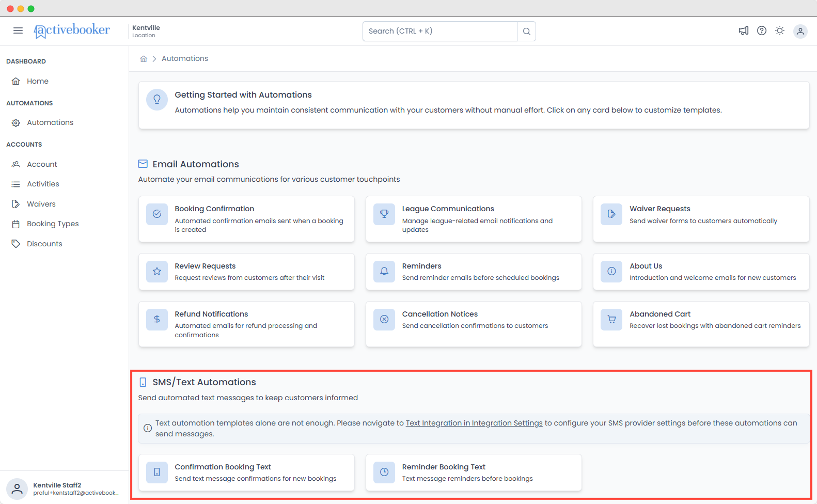
Task: Open the help question mark icon
Action: [x=762, y=31]
